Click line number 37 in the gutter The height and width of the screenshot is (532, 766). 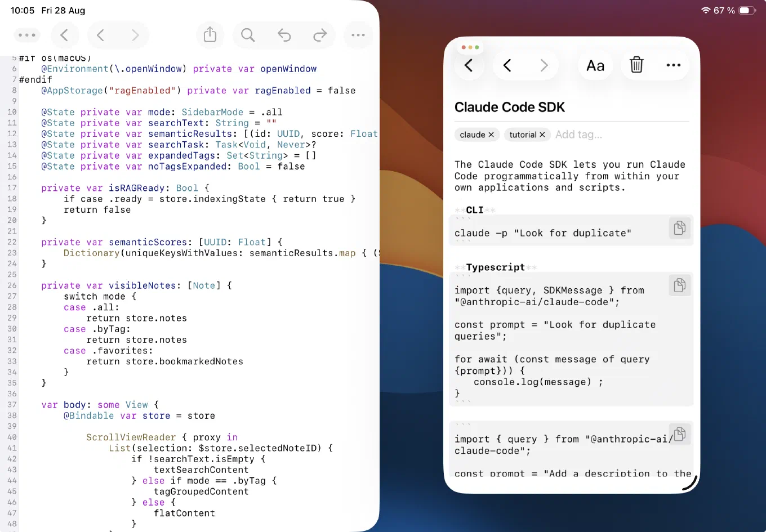[12, 405]
